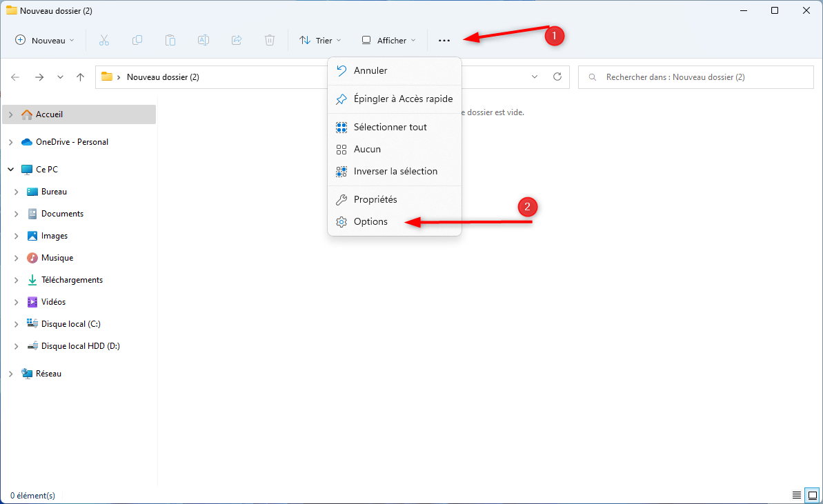The image size is (823, 504).
Task: Click the search magnifier icon
Action: tap(593, 77)
